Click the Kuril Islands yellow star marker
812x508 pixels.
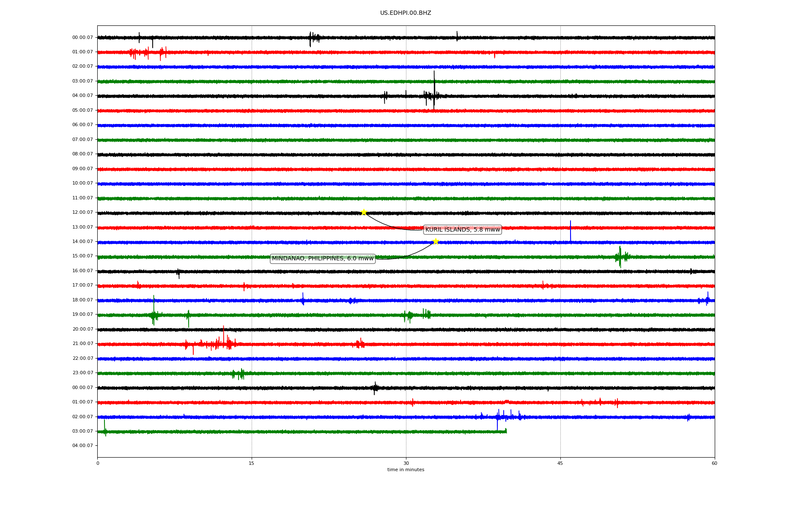pos(363,212)
